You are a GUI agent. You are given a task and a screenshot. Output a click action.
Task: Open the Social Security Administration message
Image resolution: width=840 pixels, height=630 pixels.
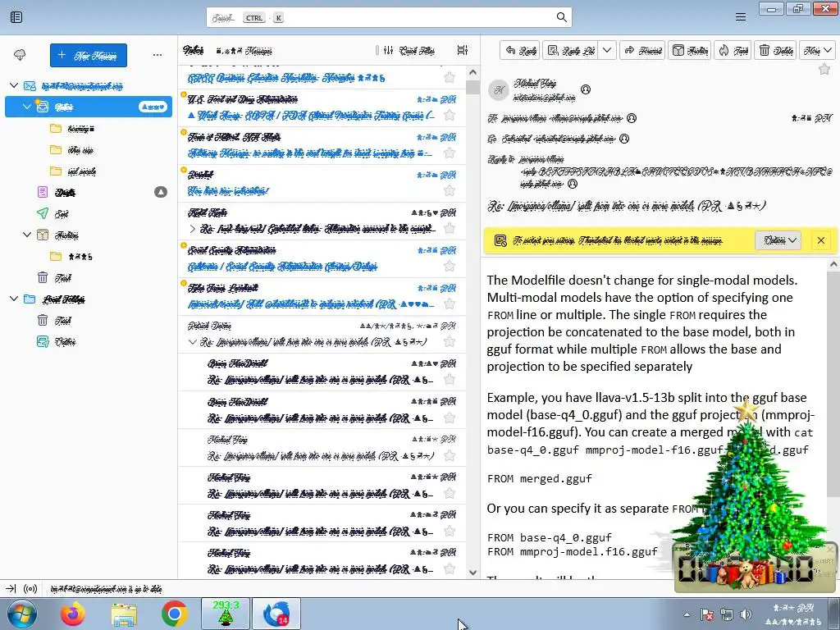[322, 258]
